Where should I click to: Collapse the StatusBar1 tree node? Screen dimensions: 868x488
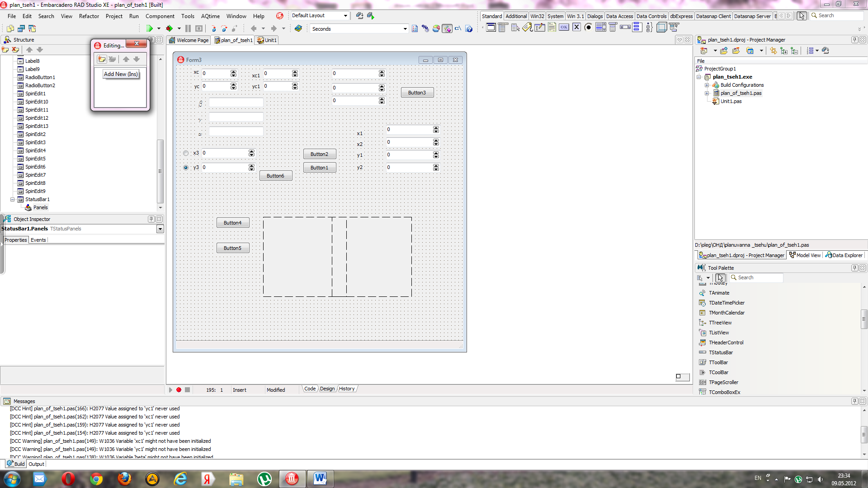13,199
